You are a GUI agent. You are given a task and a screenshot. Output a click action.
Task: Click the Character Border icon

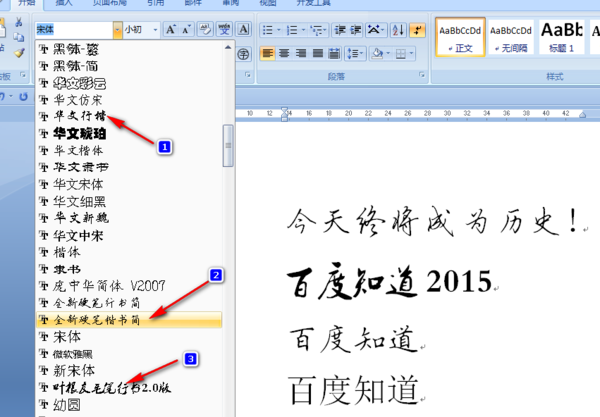tap(243, 29)
